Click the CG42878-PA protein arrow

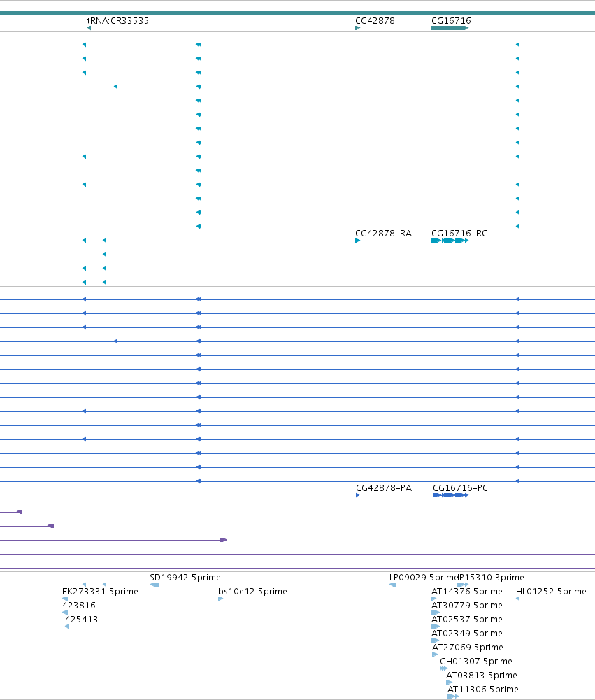pyautogui.click(x=357, y=495)
